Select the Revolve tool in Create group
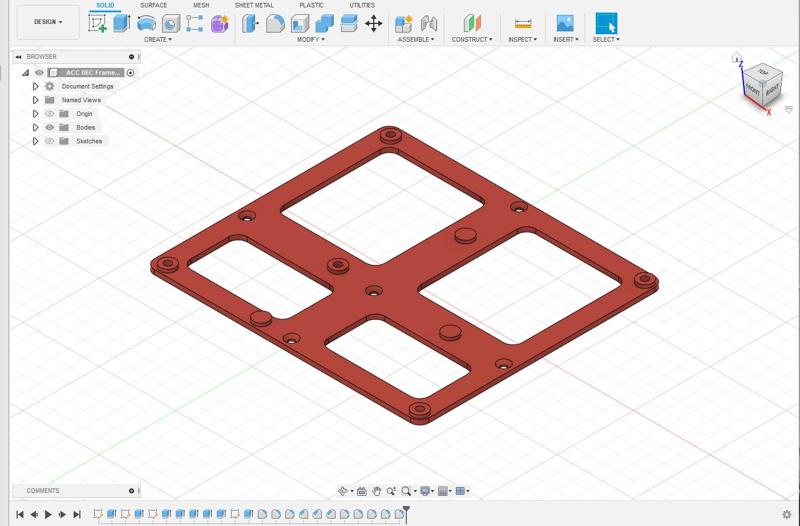Screen dimensions: 800x526 146,23
